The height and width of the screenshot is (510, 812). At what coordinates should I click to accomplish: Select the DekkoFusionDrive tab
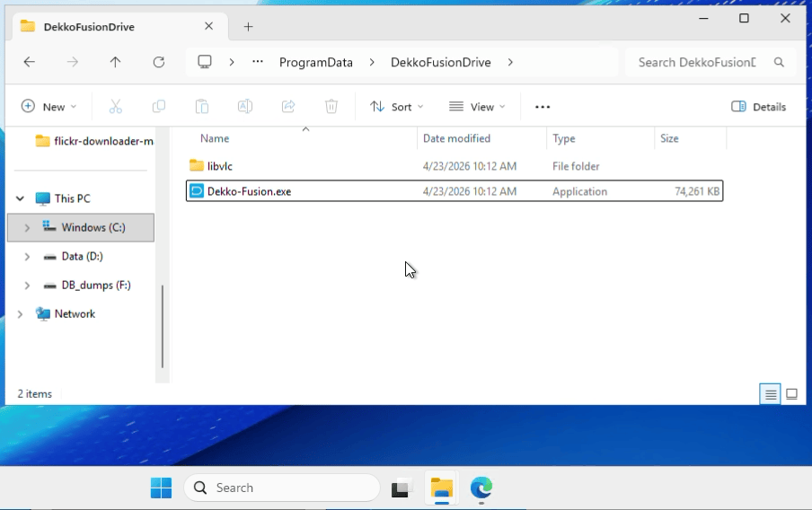click(119, 26)
